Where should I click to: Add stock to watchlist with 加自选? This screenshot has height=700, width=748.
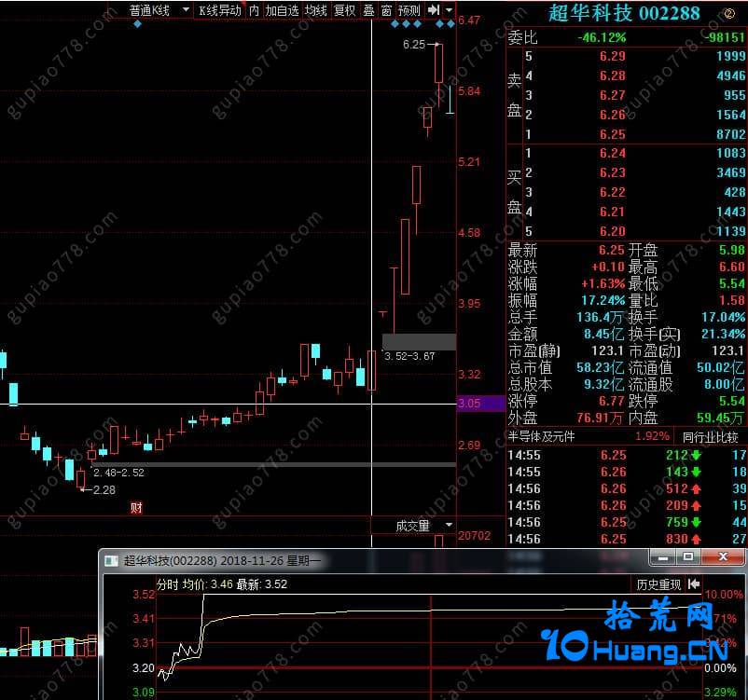tap(282, 10)
